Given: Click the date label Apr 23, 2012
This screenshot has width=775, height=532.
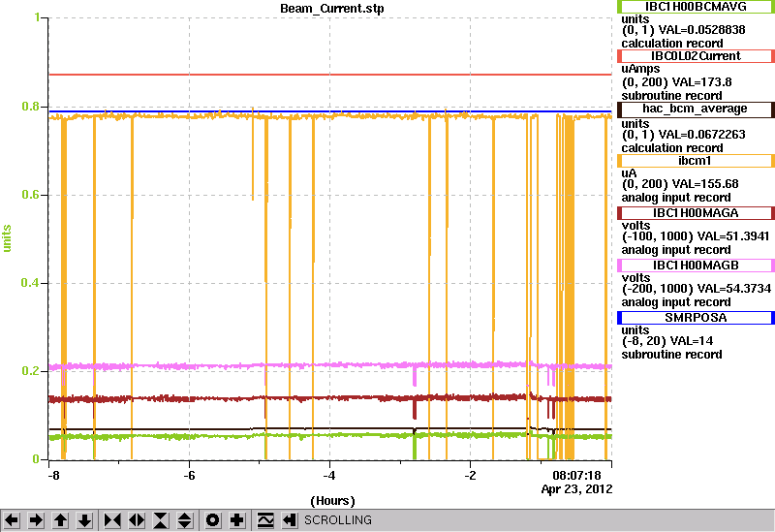Looking at the screenshot, I should click(x=576, y=489).
